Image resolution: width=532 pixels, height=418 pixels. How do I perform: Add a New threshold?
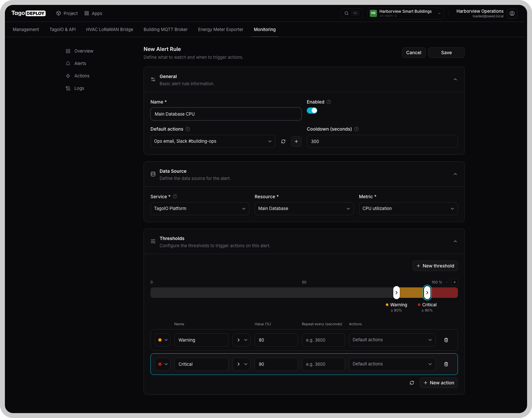coord(435,266)
